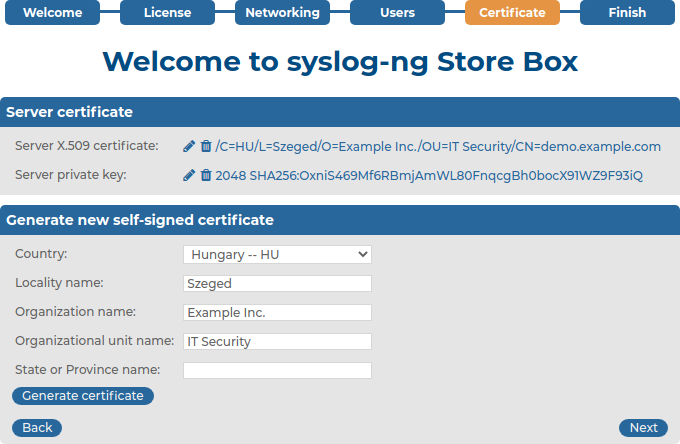Click Generate certificate button
Image resolution: width=680 pixels, height=444 pixels.
coord(83,396)
